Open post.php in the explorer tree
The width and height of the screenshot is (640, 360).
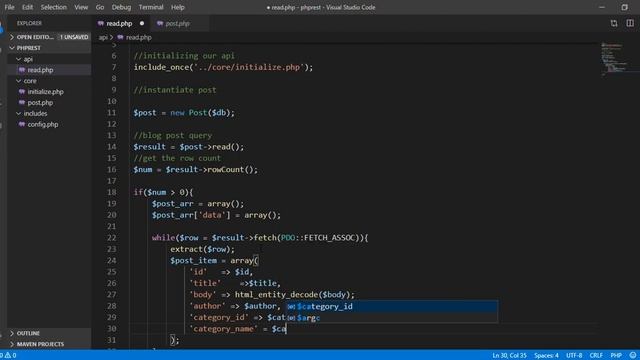(x=49, y=102)
